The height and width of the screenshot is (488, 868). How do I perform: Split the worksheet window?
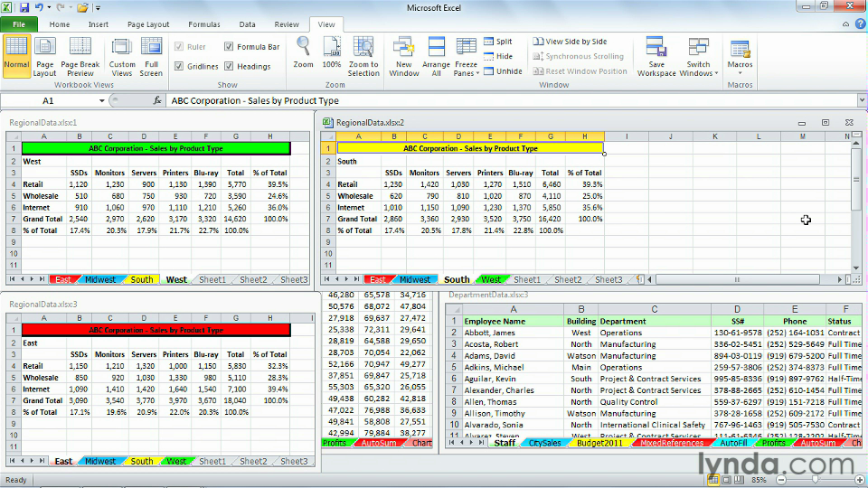click(x=498, y=42)
